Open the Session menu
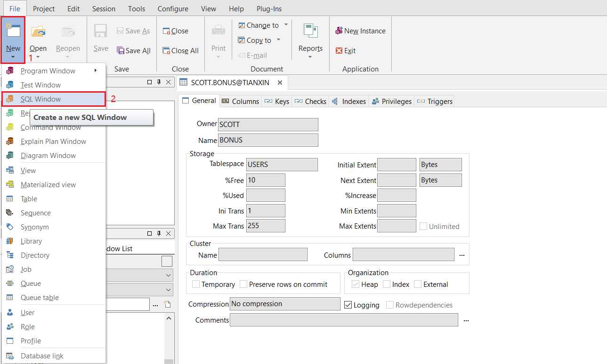This screenshot has width=607, height=364. point(104,8)
